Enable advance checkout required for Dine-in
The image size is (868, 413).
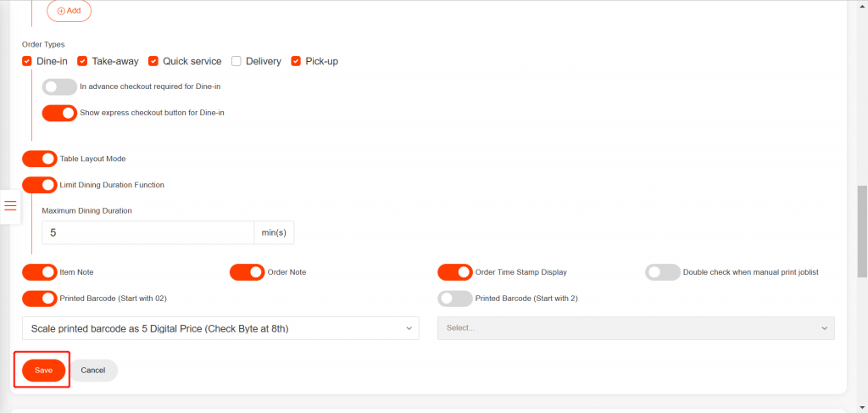click(58, 87)
